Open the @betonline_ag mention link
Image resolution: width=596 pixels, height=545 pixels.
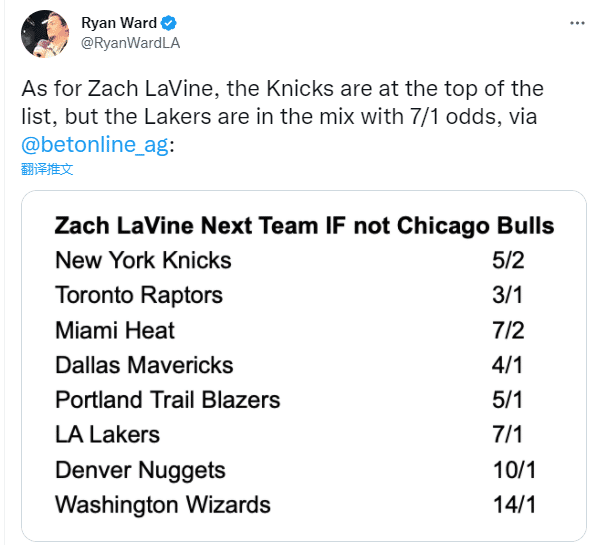pyautogui.click(x=95, y=144)
